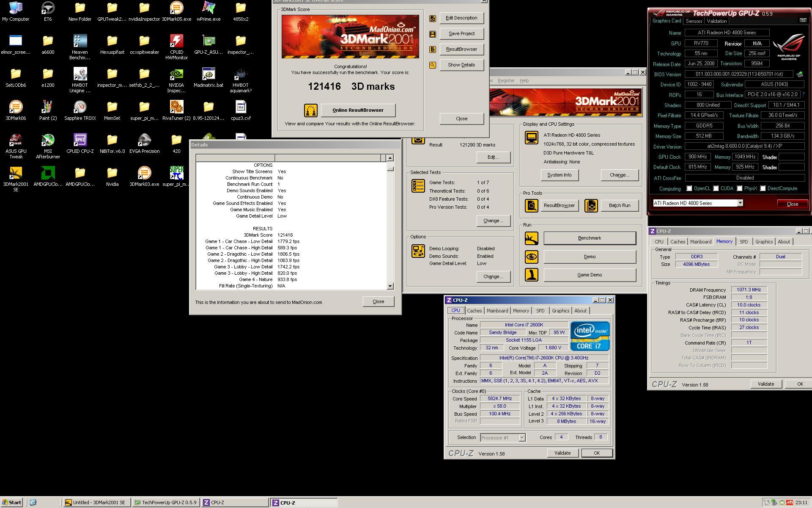Click the Start button on taskbar
Viewport: 812px width, 508px height.
(12, 502)
